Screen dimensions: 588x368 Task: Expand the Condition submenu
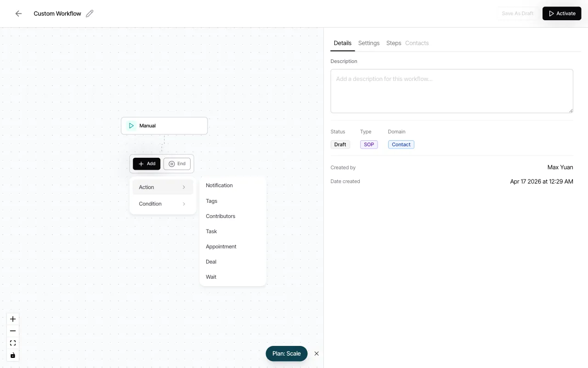pyautogui.click(x=162, y=204)
